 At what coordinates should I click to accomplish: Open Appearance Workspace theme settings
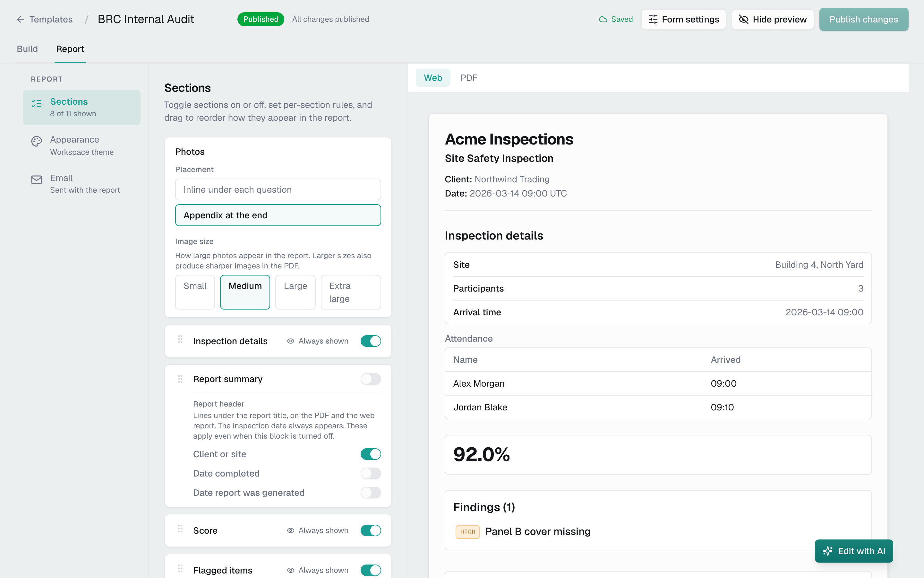click(x=82, y=146)
